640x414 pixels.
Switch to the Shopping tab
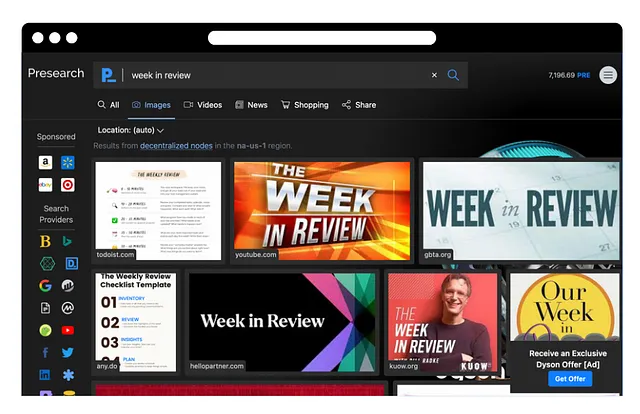click(x=305, y=105)
